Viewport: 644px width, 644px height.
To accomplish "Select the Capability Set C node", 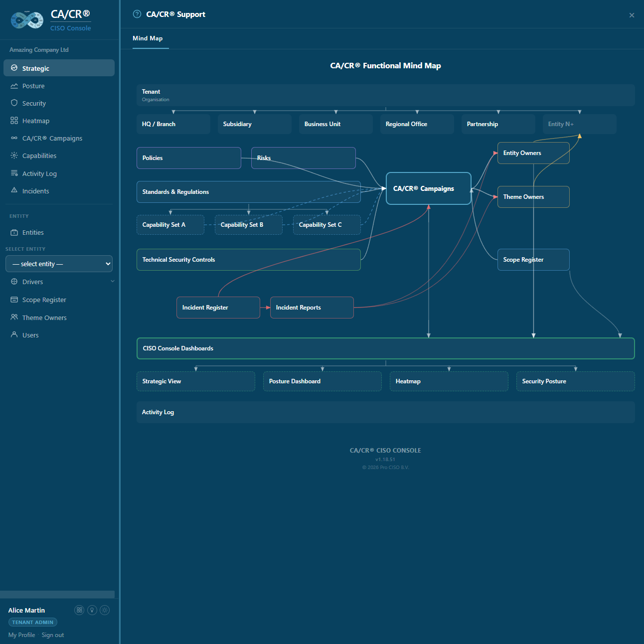I will [x=327, y=225].
